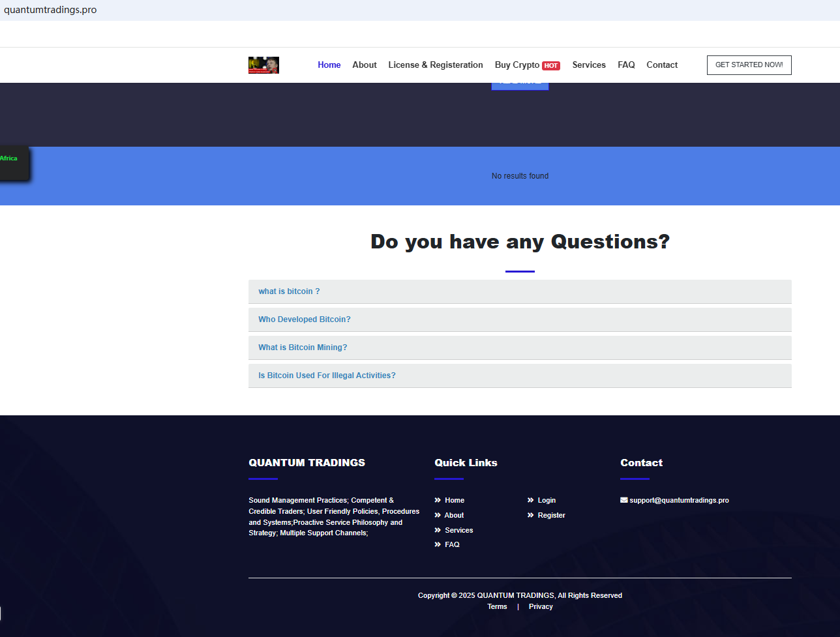This screenshot has height=637, width=840.
Task: Follow the About link under Quick Links
Action: pyautogui.click(x=454, y=516)
